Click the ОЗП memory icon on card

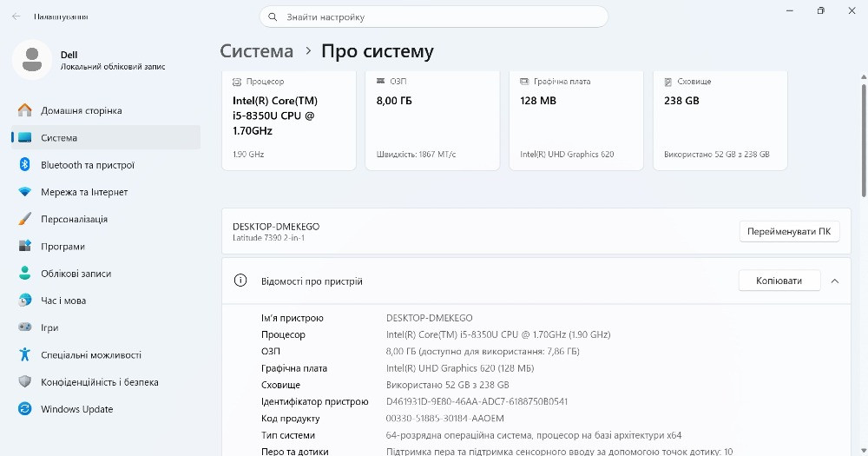[x=380, y=81]
